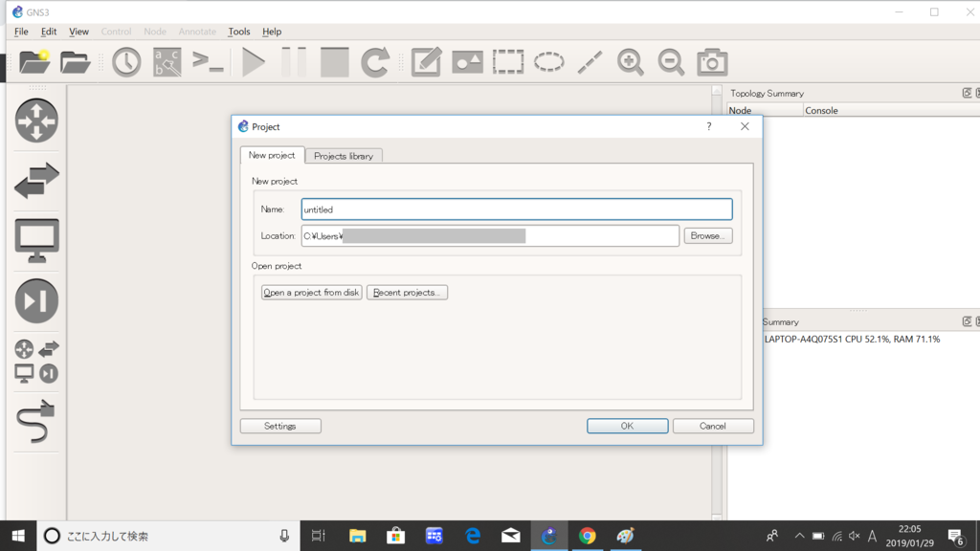Select the New project tab
The width and height of the screenshot is (980, 551).
click(x=272, y=155)
